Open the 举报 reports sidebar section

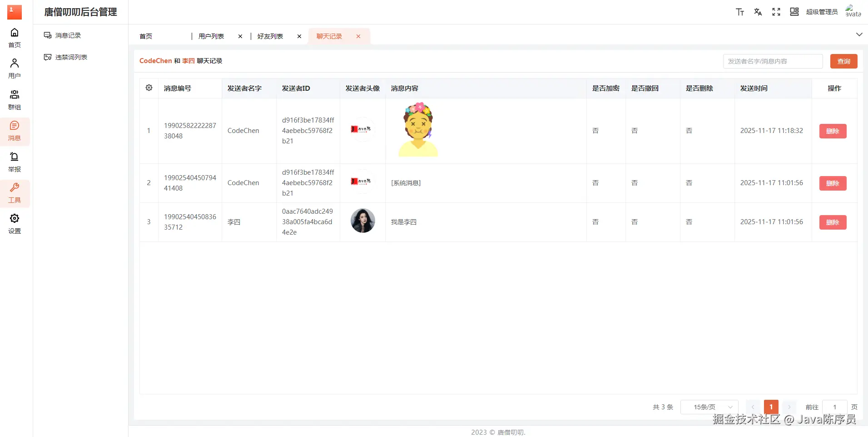tap(15, 162)
